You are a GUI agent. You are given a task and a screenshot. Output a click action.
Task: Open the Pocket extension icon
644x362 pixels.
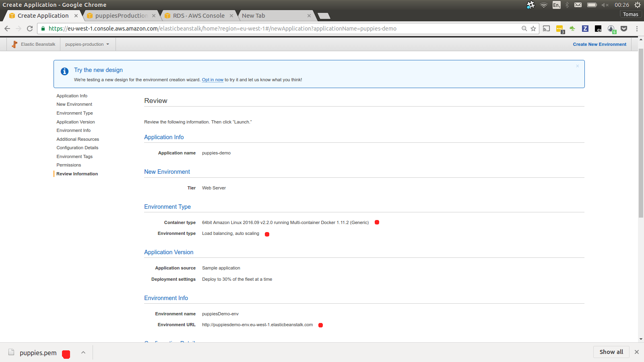pyautogui.click(x=624, y=29)
